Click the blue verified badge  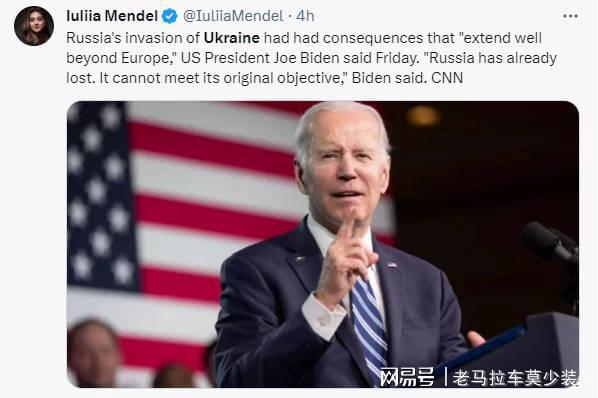click(x=170, y=16)
